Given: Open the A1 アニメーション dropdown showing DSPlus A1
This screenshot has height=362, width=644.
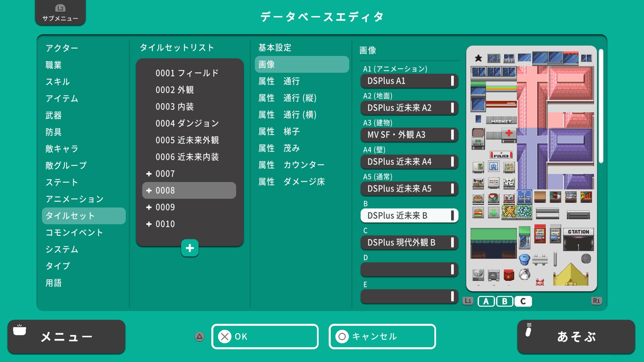Looking at the screenshot, I should point(409,81).
